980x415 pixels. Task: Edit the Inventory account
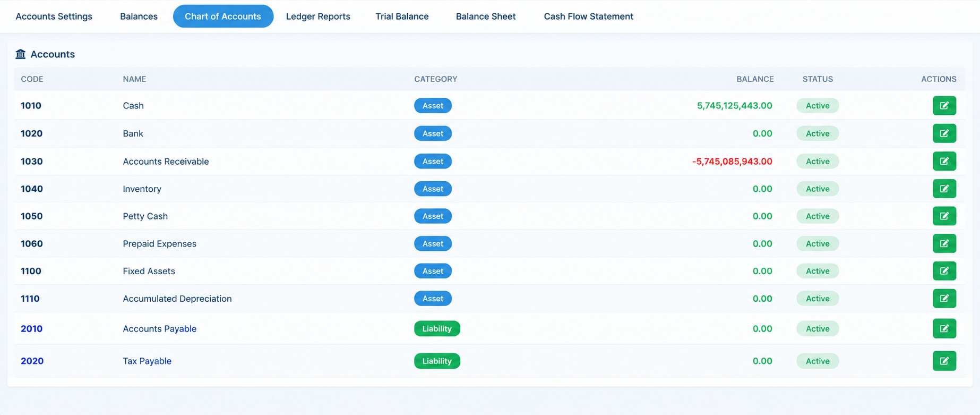tap(944, 189)
